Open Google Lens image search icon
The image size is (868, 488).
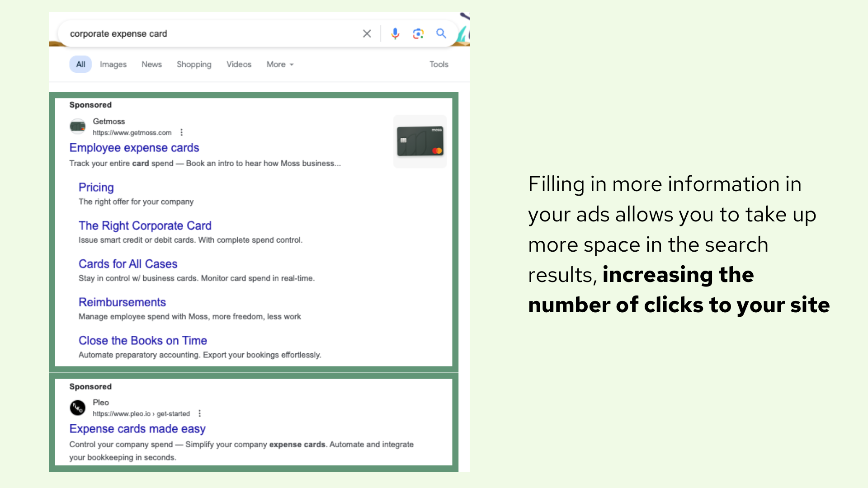pos(418,33)
